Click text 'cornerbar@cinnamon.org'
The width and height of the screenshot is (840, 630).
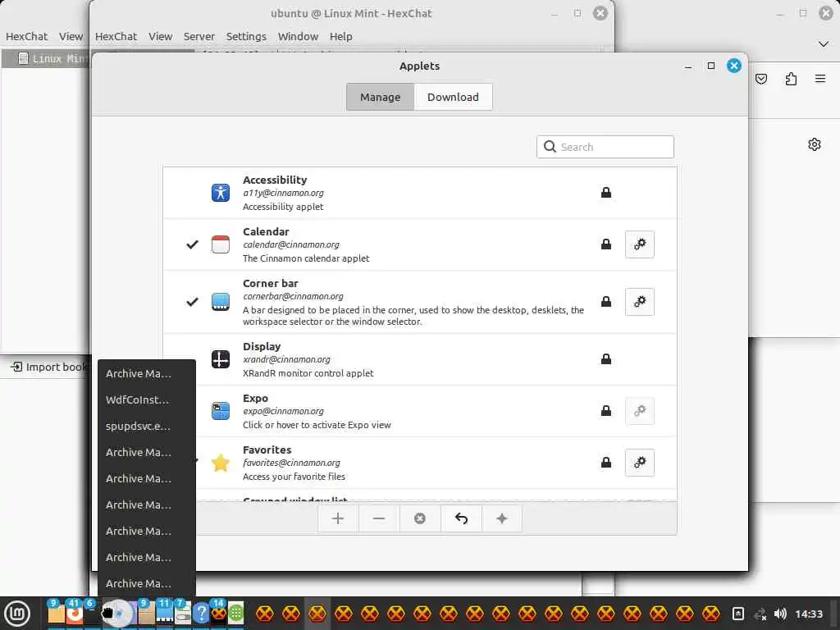click(293, 296)
